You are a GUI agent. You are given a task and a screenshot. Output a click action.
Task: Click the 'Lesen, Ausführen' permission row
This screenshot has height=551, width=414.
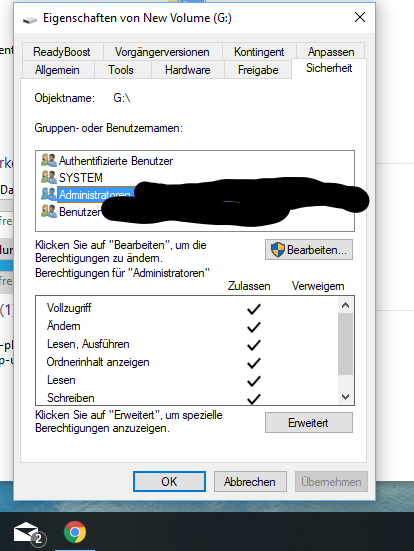[x=187, y=344]
